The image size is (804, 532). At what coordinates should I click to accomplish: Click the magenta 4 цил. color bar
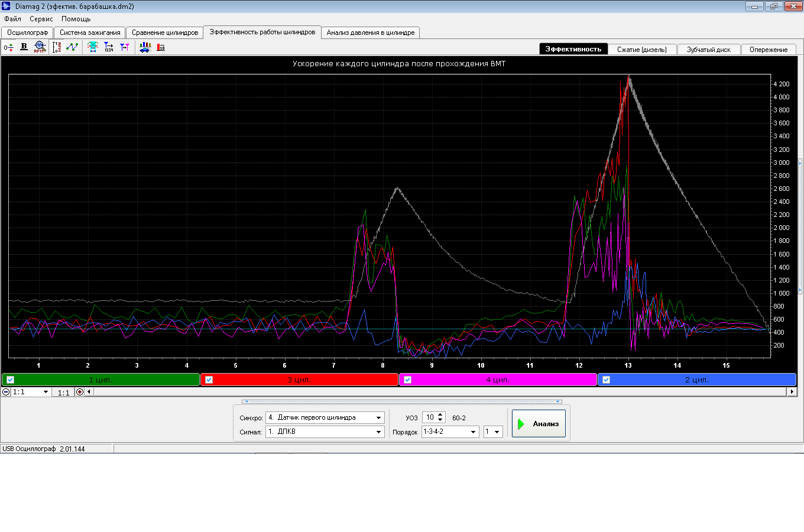pyautogui.click(x=498, y=380)
